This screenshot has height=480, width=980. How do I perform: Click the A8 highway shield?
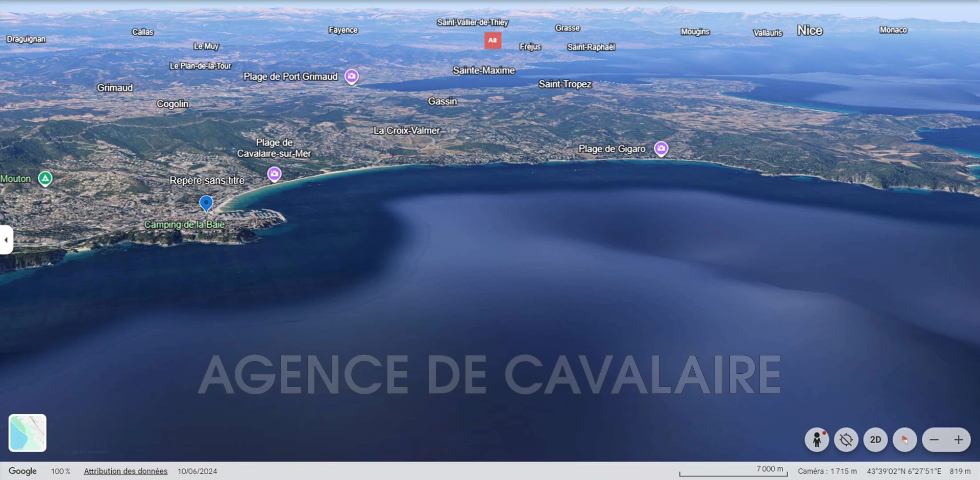493,40
